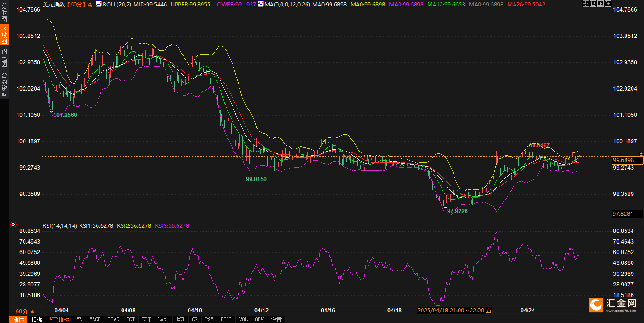Click the BOLL indicator chart icon
This screenshot has width=644, height=323.
click(98, 4)
